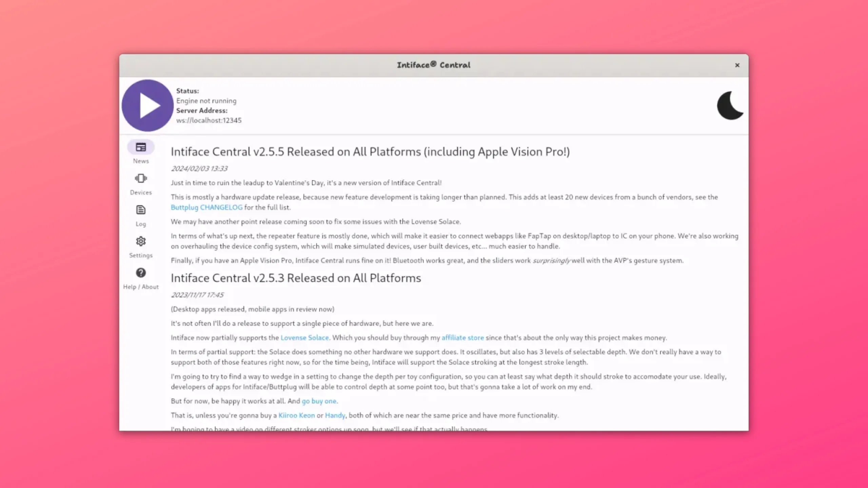The width and height of the screenshot is (868, 488).
Task: Open the Devices section icon
Action: coord(141,178)
